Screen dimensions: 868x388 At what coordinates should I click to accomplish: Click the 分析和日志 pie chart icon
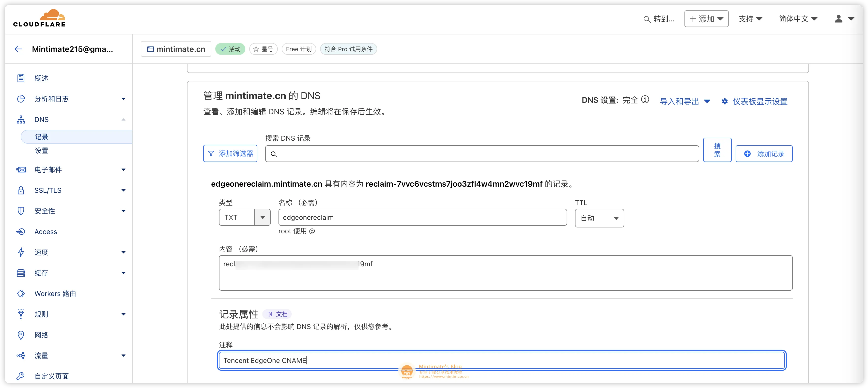point(21,99)
